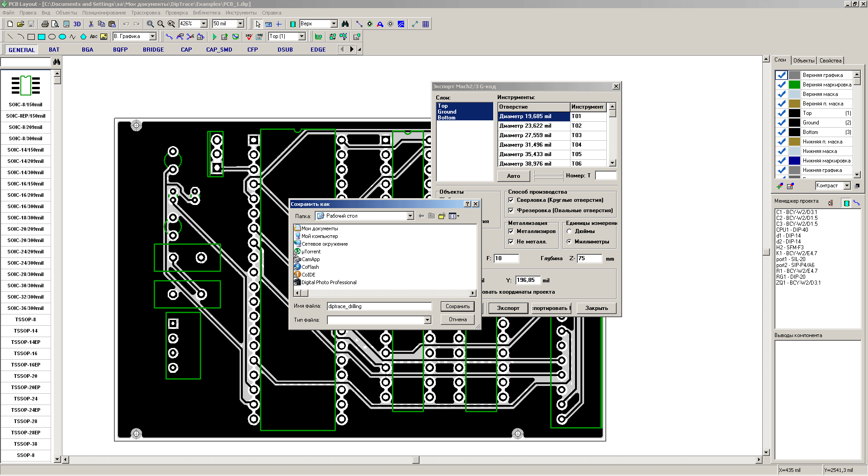Image resolution: width=868 pixels, height=476 pixels.
Task: Toggle visibility checkmark of Ground layer
Action: coord(782,123)
